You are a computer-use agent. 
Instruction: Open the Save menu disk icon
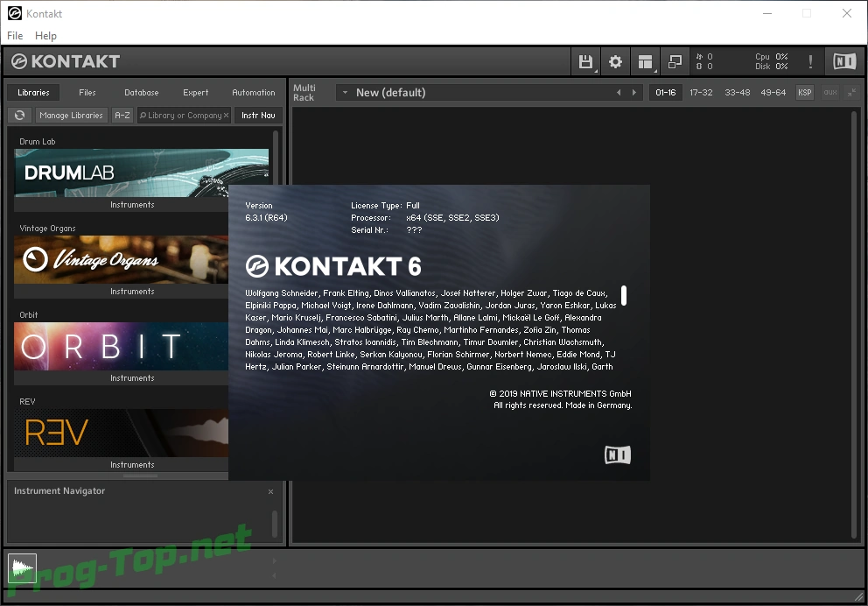tap(585, 61)
